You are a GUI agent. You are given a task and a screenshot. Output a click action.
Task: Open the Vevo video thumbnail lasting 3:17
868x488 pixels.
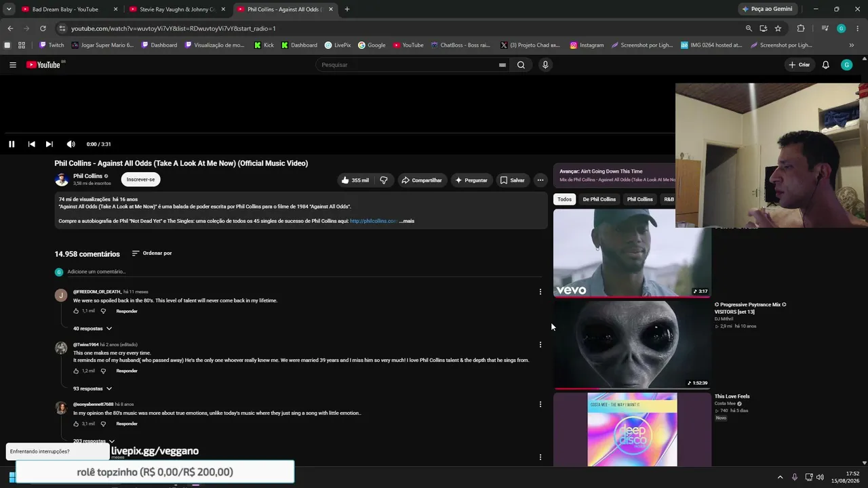pyautogui.click(x=632, y=253)
